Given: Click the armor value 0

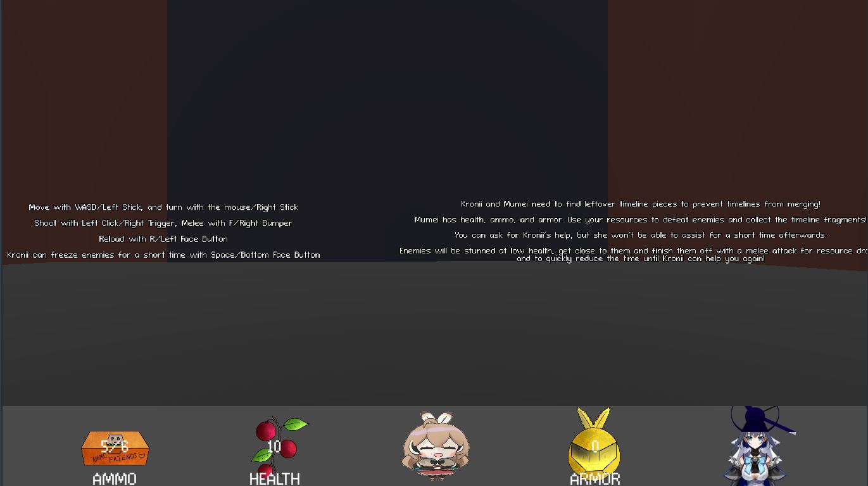Looking at the screenshot, I should pos(594,447).
